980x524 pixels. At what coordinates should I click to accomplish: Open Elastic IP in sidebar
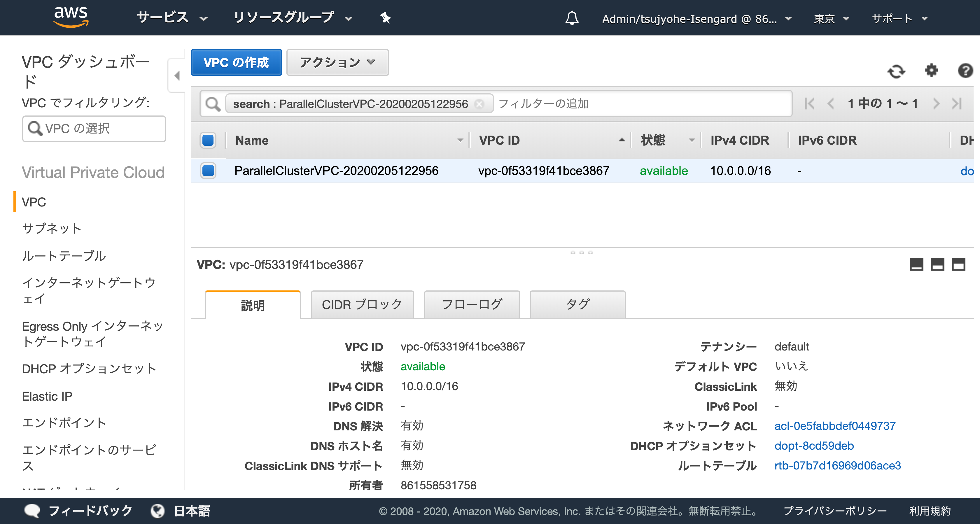[47, 396]
